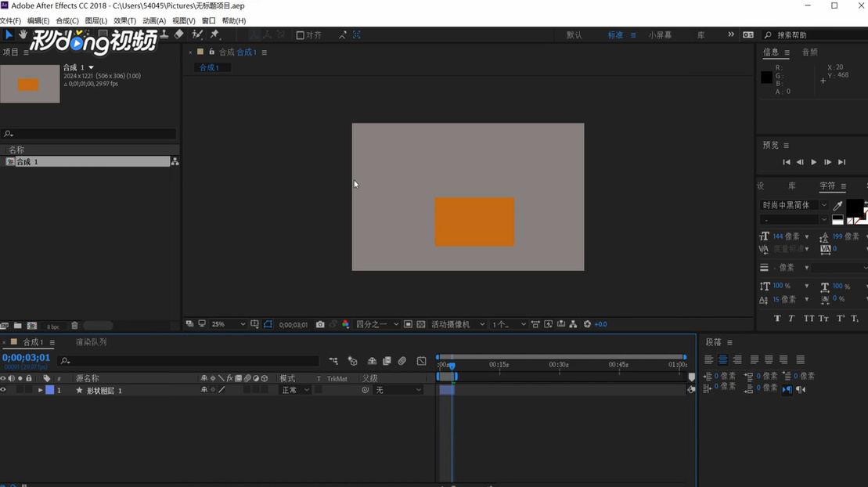Switch to the 默认 workspace
The width and height of the screenshot is (868, 487).
[574, 35]
